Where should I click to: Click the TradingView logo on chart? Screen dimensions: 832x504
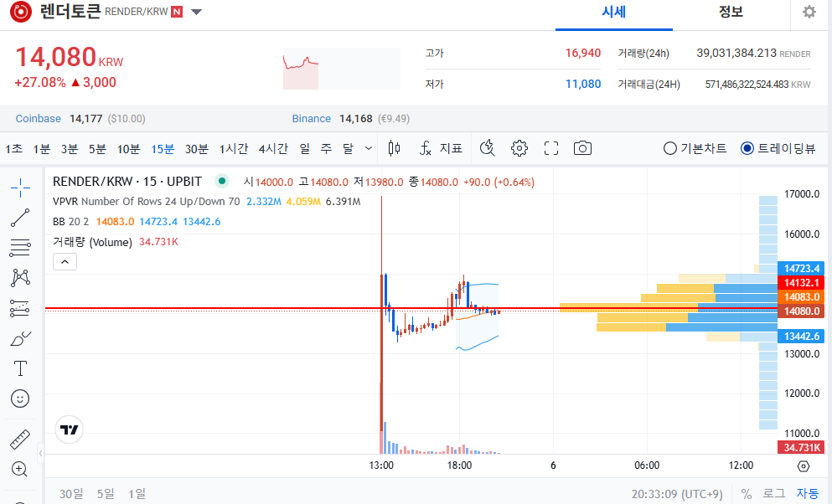point(69,429)
